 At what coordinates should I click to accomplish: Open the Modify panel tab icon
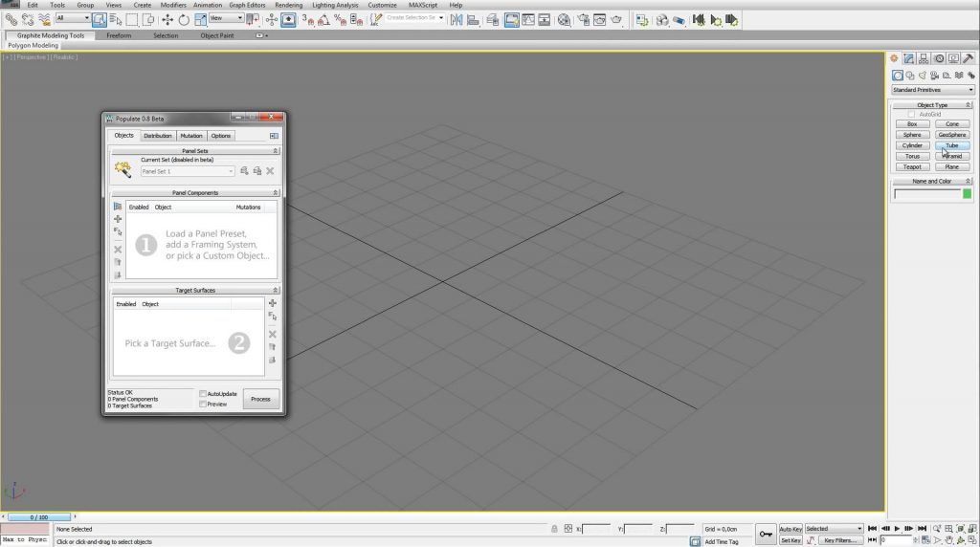[x=909, y=58]
